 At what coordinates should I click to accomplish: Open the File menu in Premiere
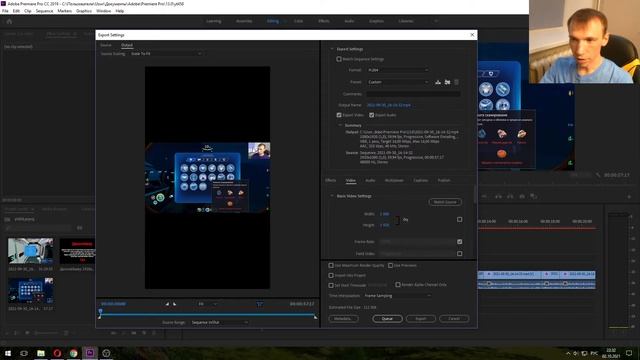click(5, 11)
